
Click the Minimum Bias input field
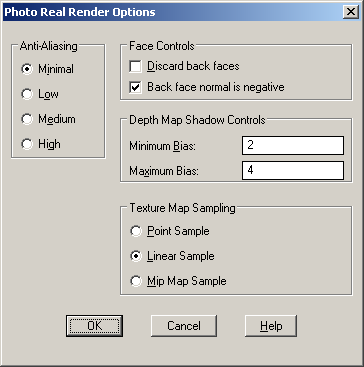click(293, 146)
